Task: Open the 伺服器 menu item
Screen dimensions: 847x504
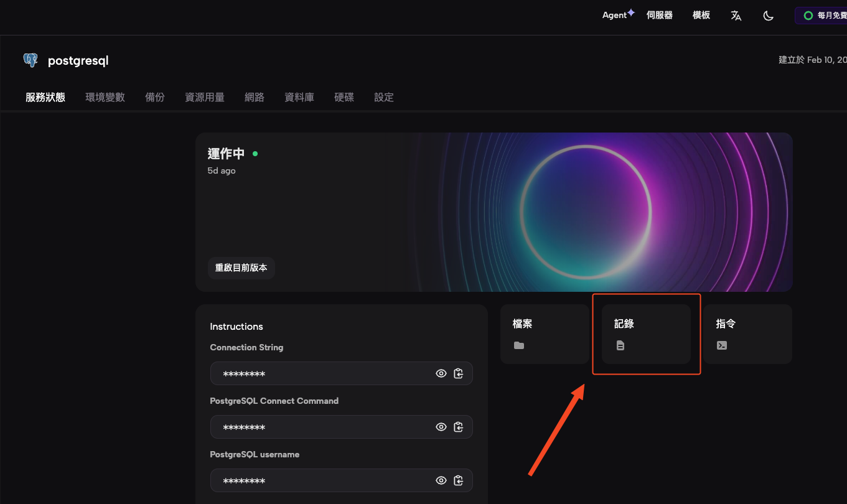Action: (x=660, y=16)
